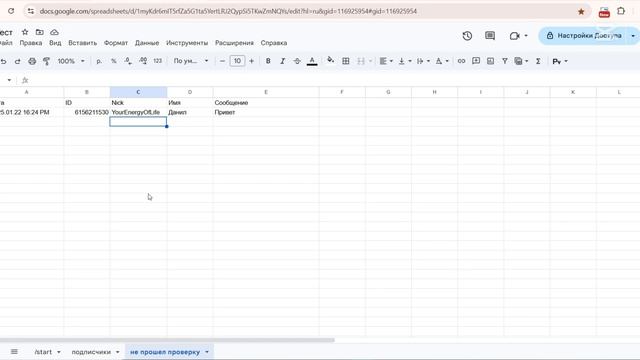Increase decimal places button
Viewport: 640px width, 360px height.
point(143,61)
